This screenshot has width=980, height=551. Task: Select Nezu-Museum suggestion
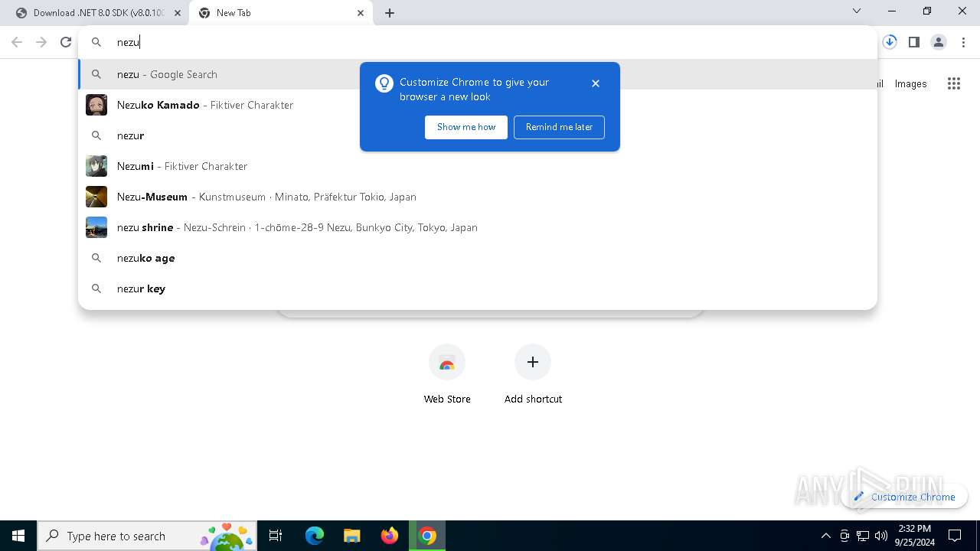(478, 197)
